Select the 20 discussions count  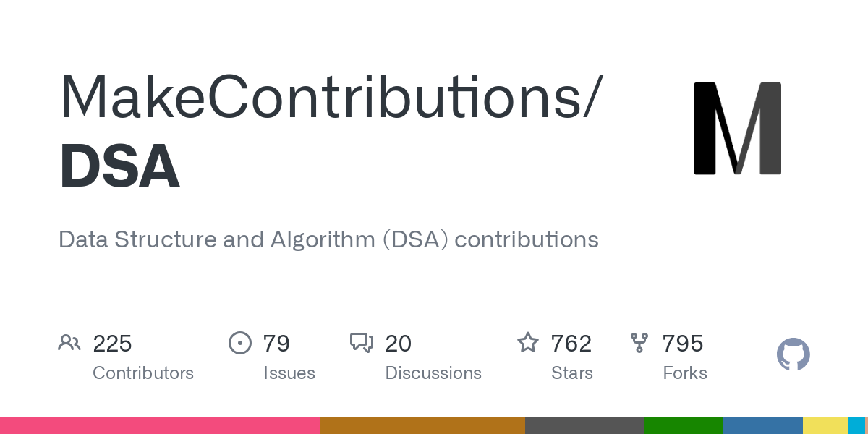click(398, 344)
